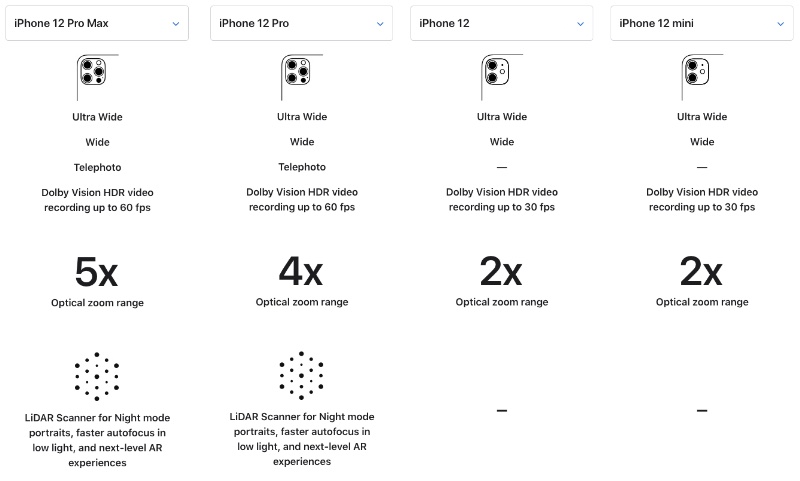Screen dimensions: 800x481
Task: Click the iPhone 12 Pro Max LiDAR Scanner description
Action: pos(97,439)
